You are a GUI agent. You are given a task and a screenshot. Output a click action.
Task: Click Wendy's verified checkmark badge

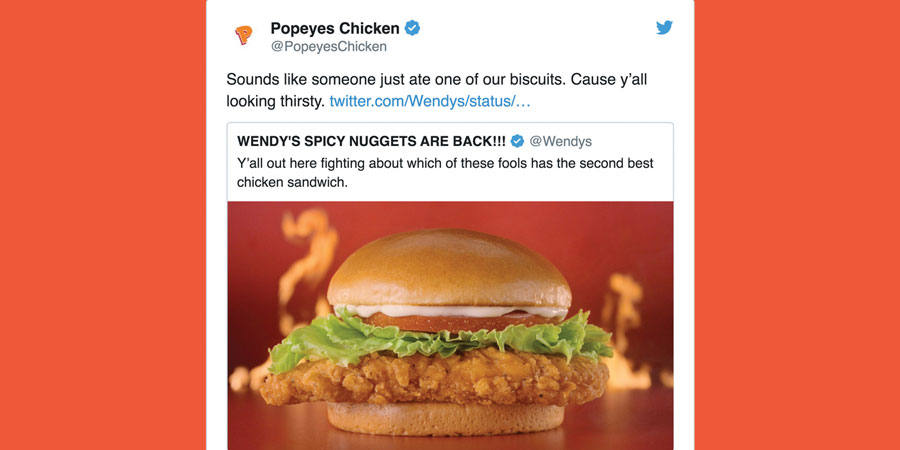(517, 141)
